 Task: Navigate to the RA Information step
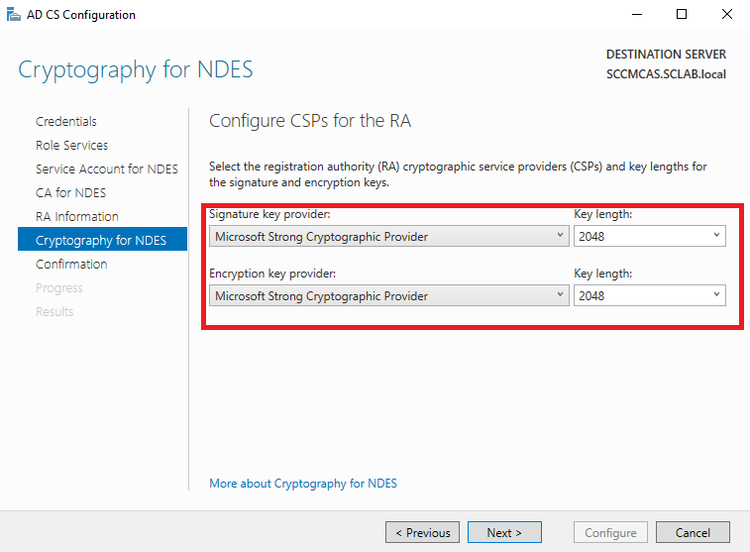click(77, 217)
